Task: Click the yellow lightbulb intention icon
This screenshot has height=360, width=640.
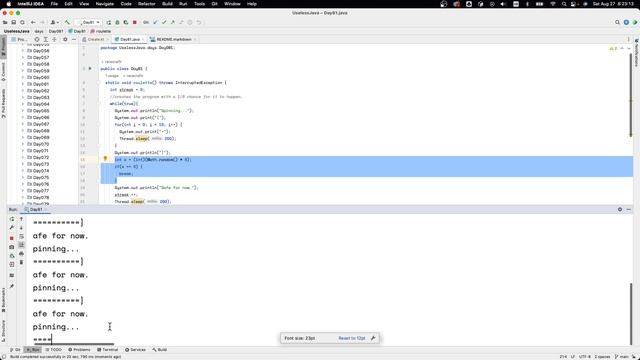Action: click(x=105, y=159)
